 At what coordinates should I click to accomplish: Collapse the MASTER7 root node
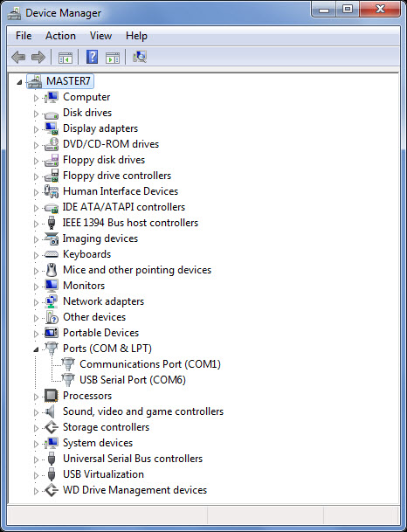click(x=20, y=82)
